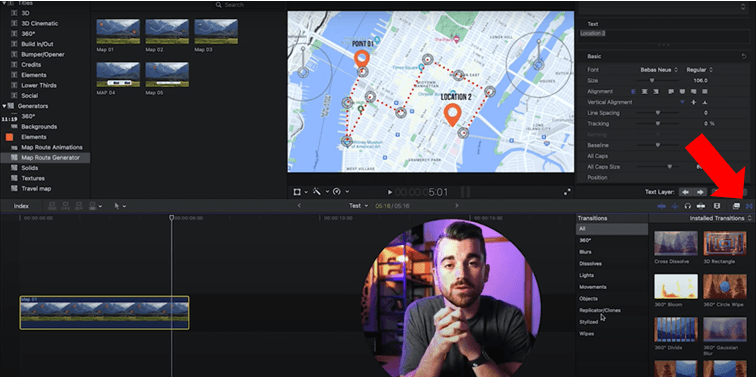Open the retime speedometer menu
Image resolution: width=756 pixels, height=378 pixels.
337,192
